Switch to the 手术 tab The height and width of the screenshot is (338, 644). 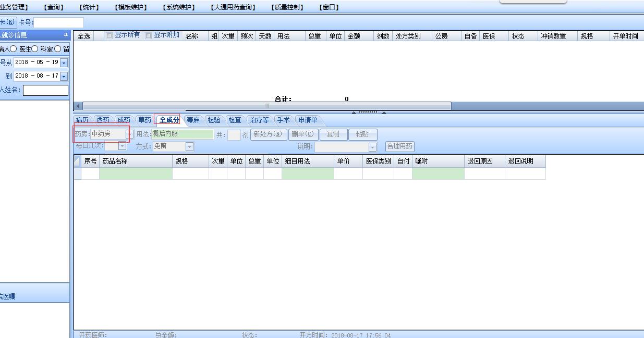coord(283,120)
